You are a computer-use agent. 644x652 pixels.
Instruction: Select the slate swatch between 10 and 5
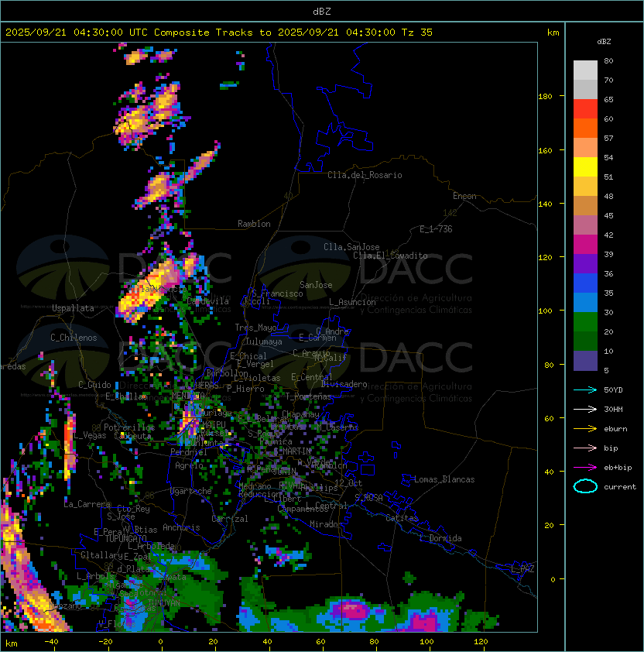click(x=585, y=361)
